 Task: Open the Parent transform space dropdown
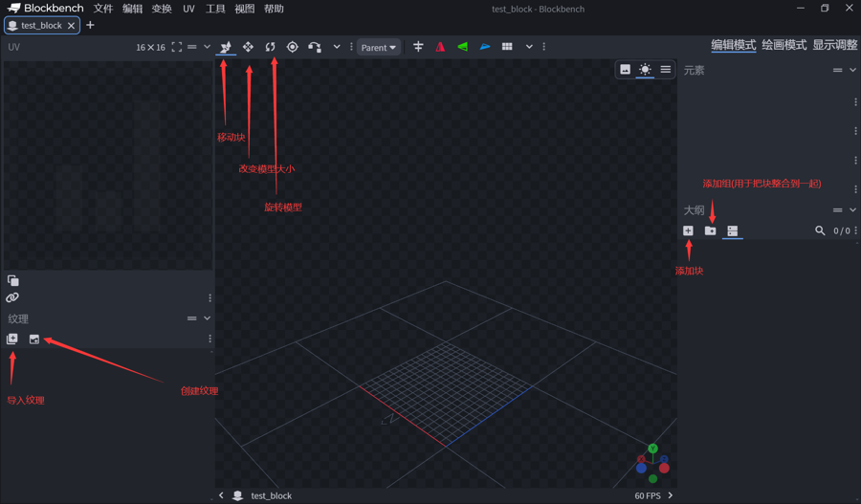click(378, 47)
